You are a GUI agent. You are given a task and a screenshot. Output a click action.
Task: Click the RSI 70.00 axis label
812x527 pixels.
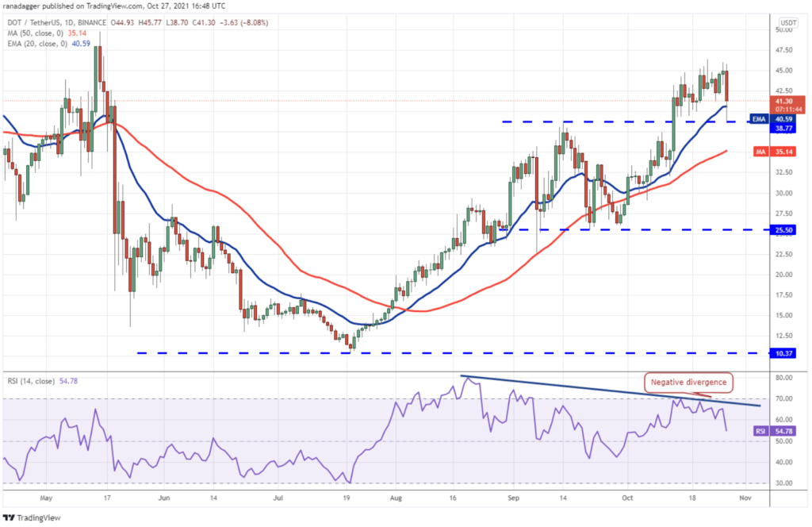coord(783,398)
